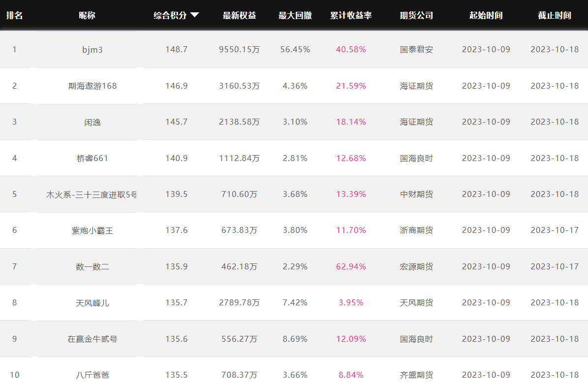Select drawdown value 8.69%

(x=295, y=339)
